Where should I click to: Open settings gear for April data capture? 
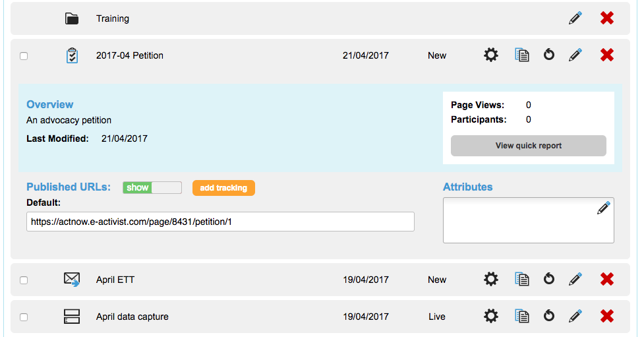491,317
